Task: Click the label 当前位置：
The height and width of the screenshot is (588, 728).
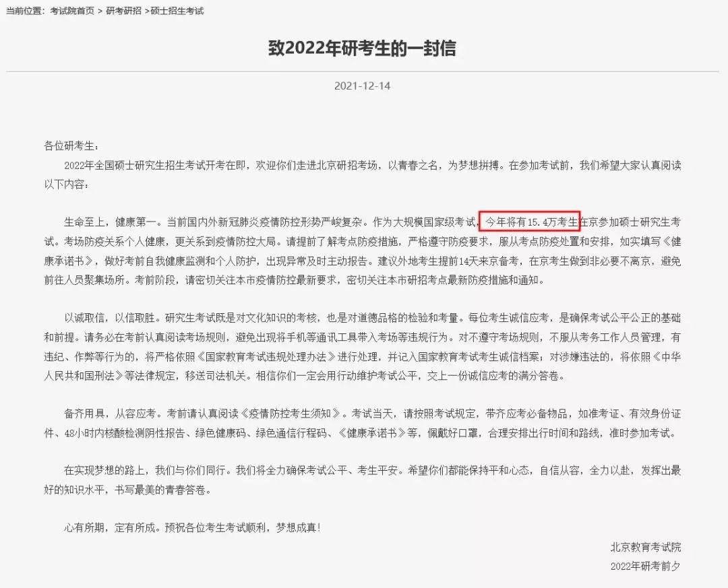Action: point(25,11)
